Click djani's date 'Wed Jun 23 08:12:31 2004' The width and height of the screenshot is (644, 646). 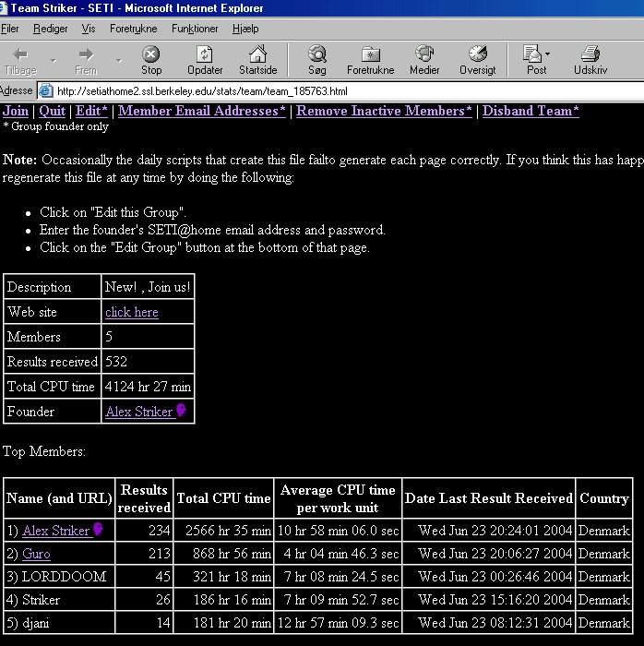495,623
